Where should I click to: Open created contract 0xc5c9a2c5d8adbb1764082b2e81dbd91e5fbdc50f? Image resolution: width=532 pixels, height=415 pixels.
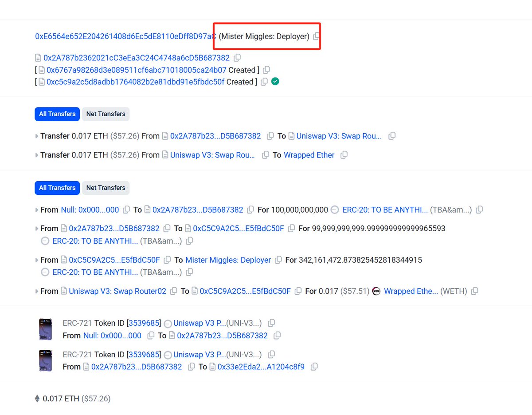pos(136,82)
